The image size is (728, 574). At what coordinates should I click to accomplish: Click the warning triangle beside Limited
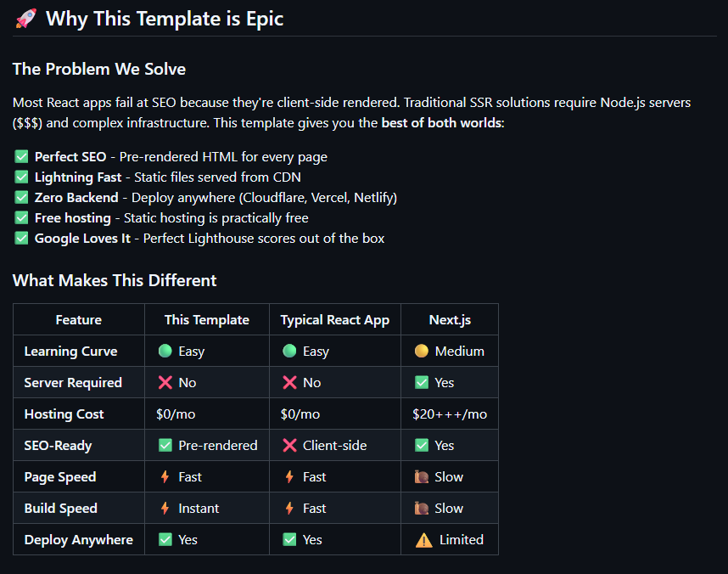tap(424, 540)
